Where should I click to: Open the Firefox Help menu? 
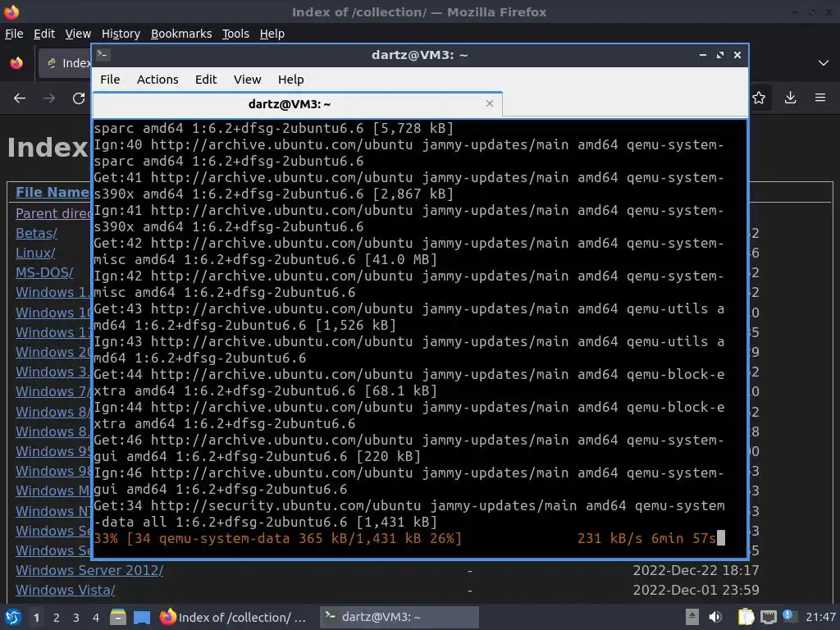pos(272,34)
